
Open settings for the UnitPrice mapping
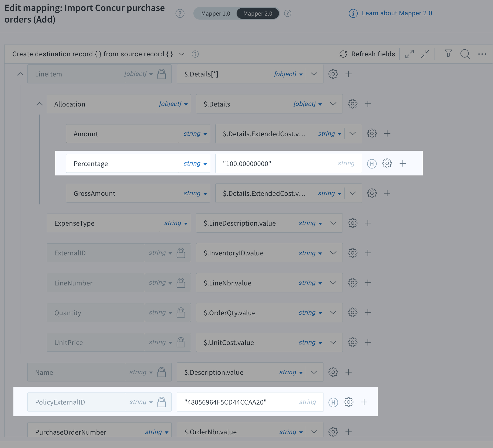pyautogui.click(x=352, y=342)
